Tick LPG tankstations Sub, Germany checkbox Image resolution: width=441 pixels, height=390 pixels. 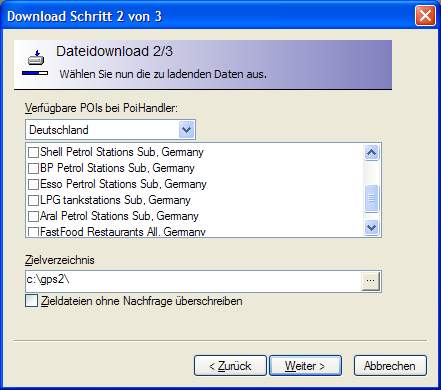click(33, 200)
